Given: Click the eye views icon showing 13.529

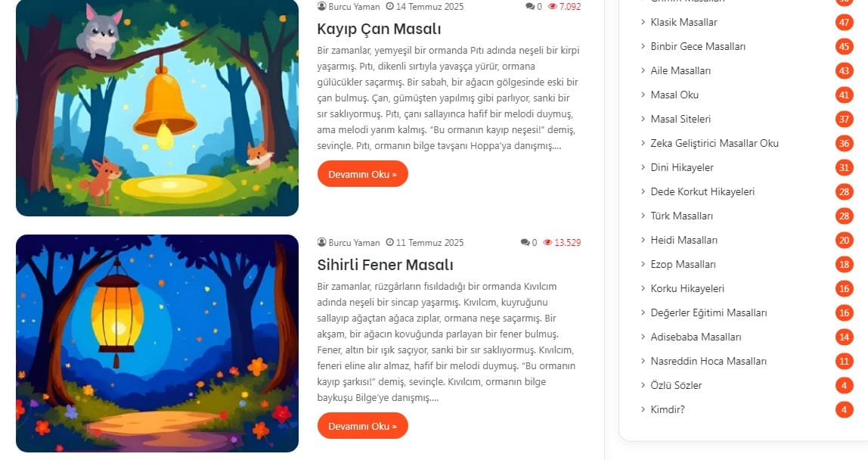Looking at the screenshot, I should click(547, 242).
